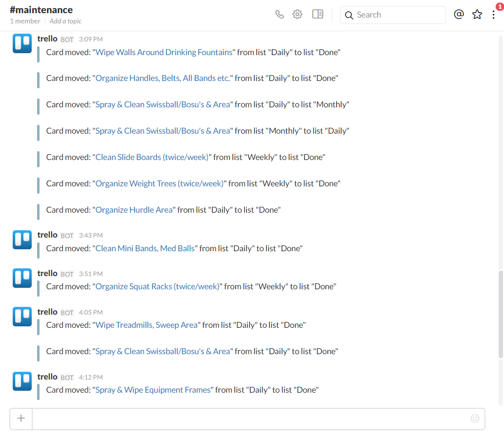504x441 pixels.
Task: Open the #maintenance channel name menu
Action: [x=41, y=9]
